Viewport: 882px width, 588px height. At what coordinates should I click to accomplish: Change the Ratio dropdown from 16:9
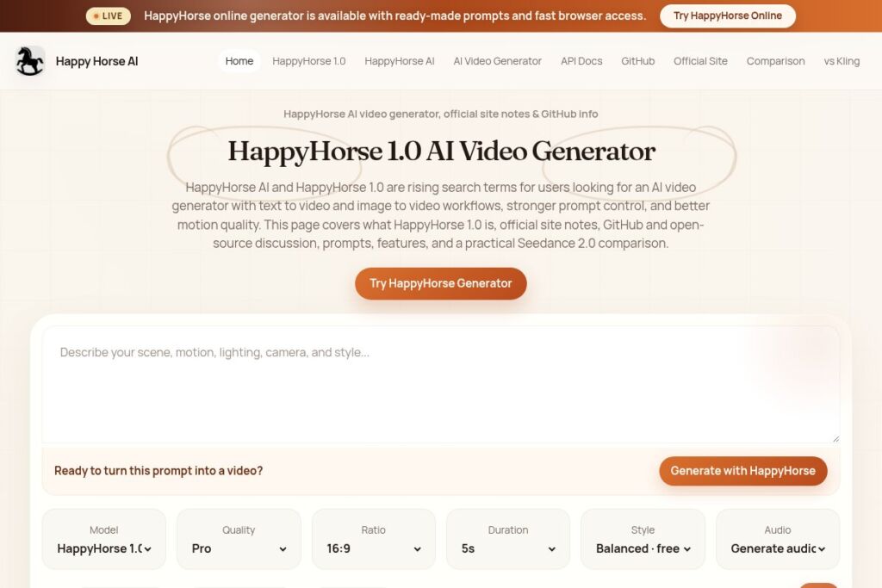coord(374,548)
